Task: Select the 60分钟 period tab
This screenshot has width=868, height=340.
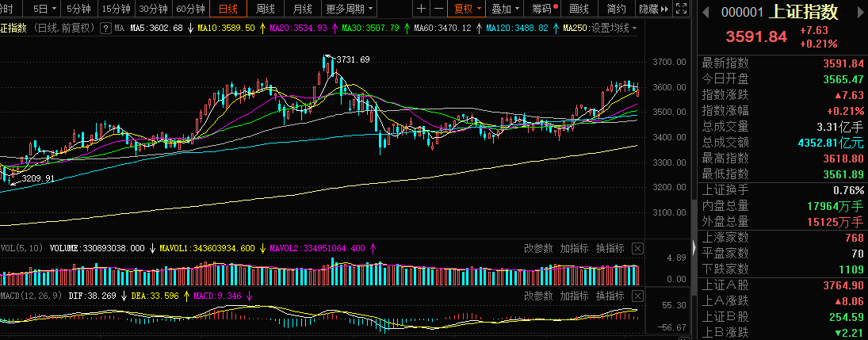Action: (x=190, y=10)
